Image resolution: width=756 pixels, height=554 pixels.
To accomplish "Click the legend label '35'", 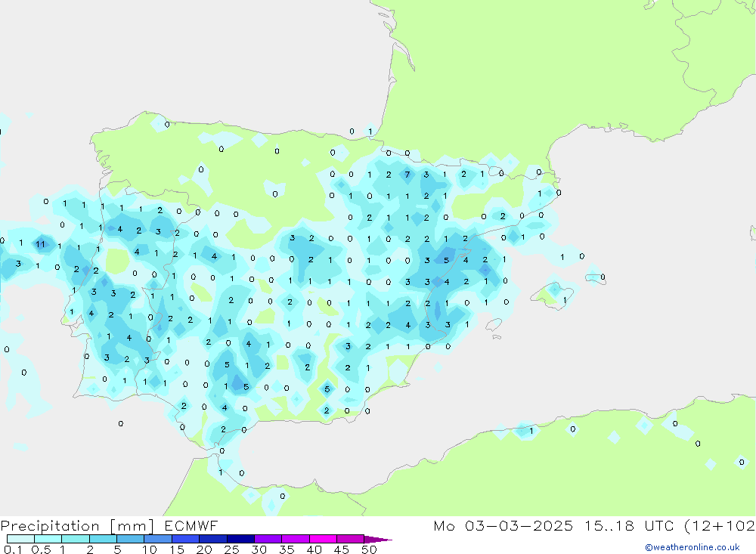I will [287, 549].
